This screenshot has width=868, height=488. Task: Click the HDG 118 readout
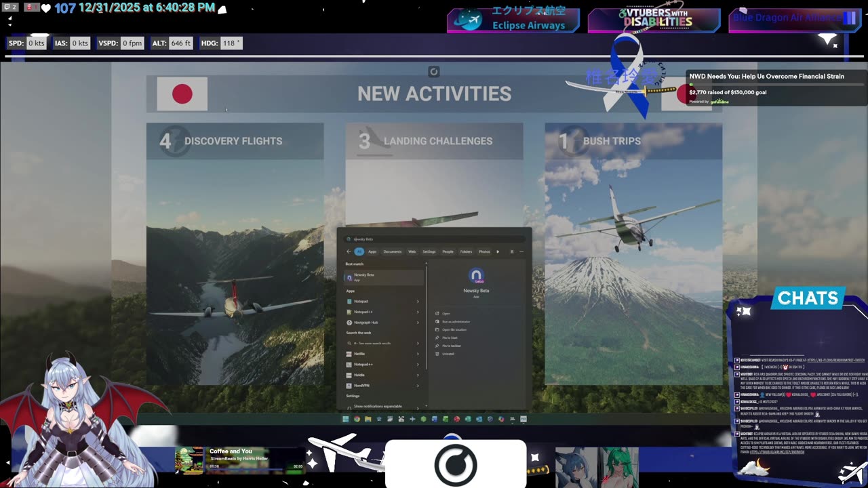point(220,43)
